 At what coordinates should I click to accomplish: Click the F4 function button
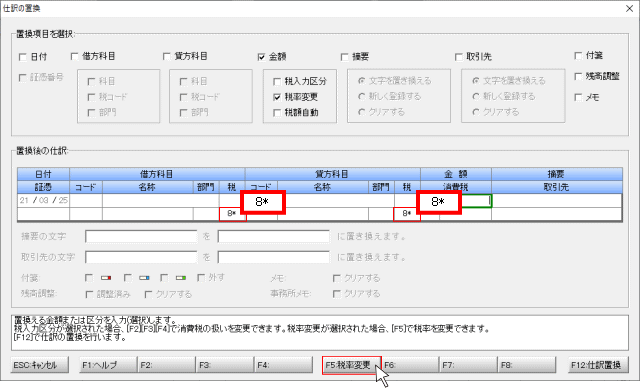[283, 365]
